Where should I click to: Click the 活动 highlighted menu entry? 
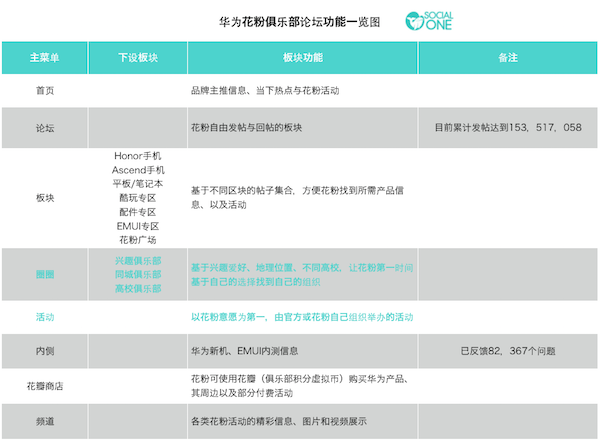tap(45, 317)
